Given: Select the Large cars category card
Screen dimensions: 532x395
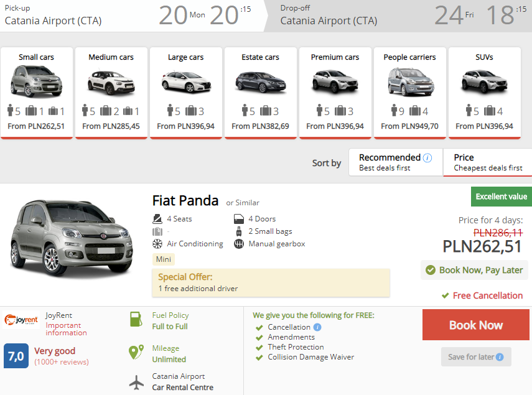Looking at the screenshot, I should [x=186, y=93].
